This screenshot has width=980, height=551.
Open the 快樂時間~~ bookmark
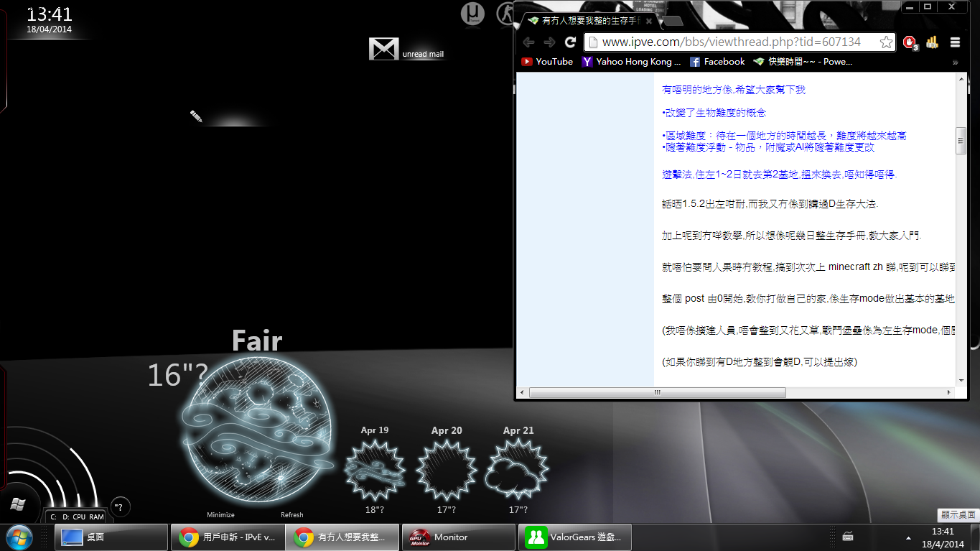[803, 62]
